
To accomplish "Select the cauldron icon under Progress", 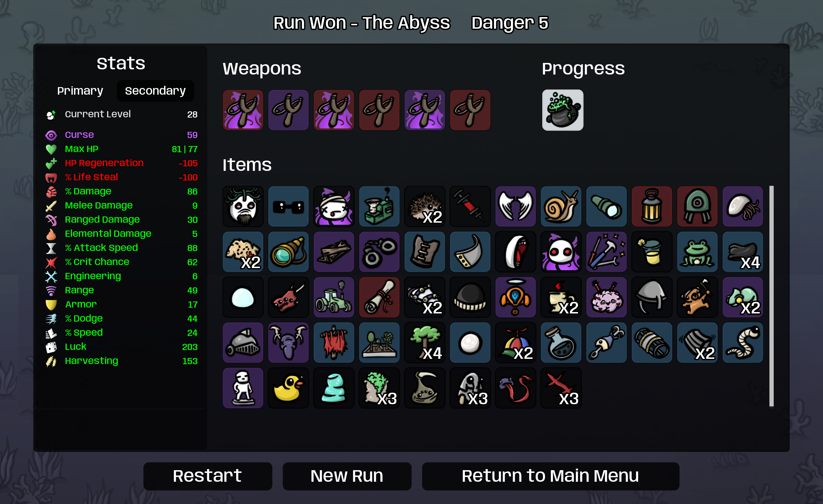I will (x=562, y=110).
